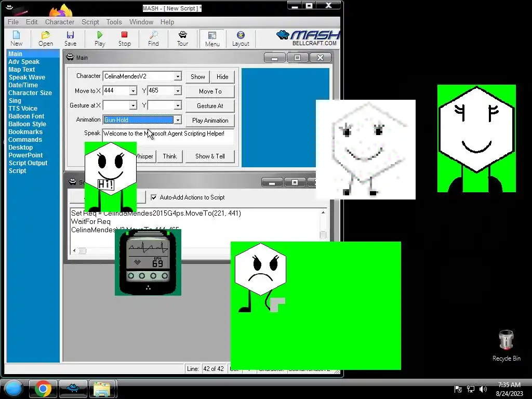The width and height of the screenshot is (532, 399).
Task: Click the MASH Bellcraft.com logo
Action: (308, 38)
